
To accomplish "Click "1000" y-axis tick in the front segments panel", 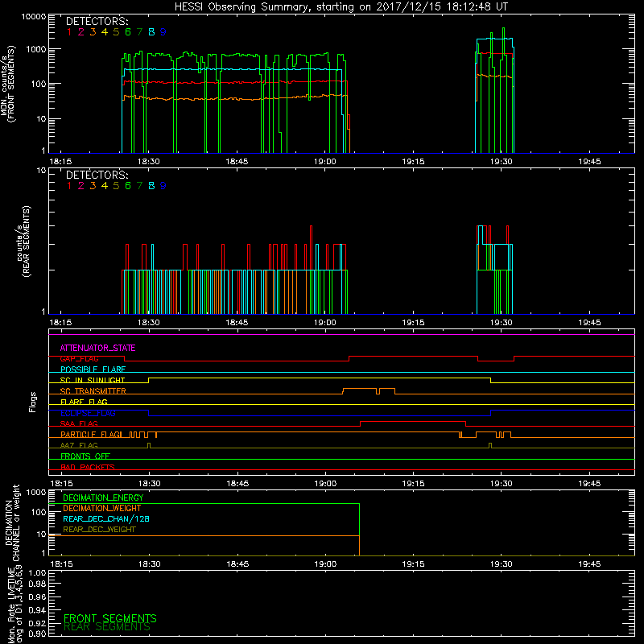I will pyautogui.click(x=36, y=49).
